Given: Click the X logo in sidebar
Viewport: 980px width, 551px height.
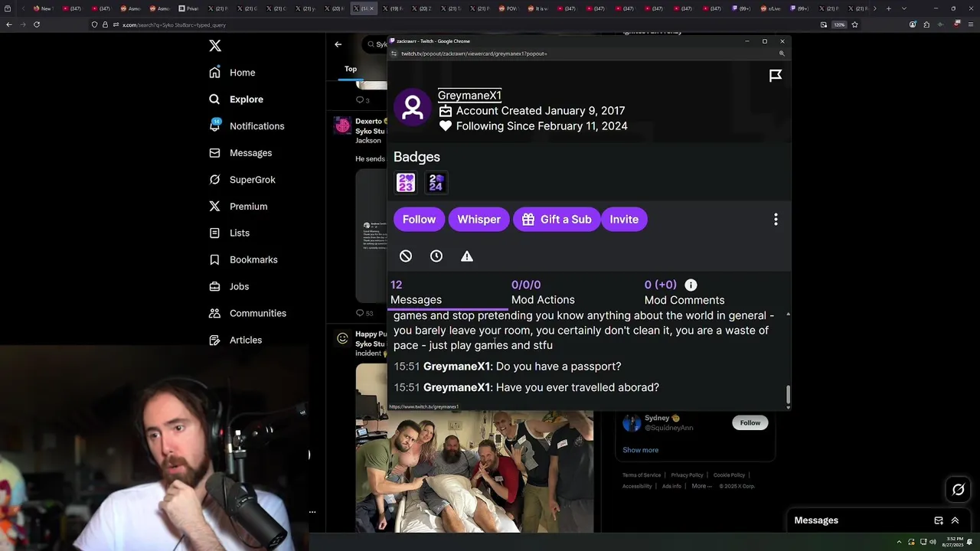Looking at the screenshot, I should click(x=215, y=46).
